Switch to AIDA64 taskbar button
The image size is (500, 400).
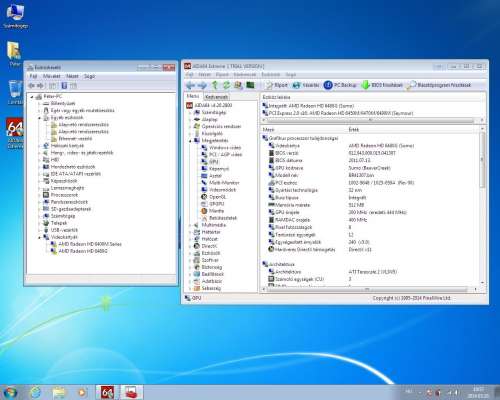pos(107,392)
